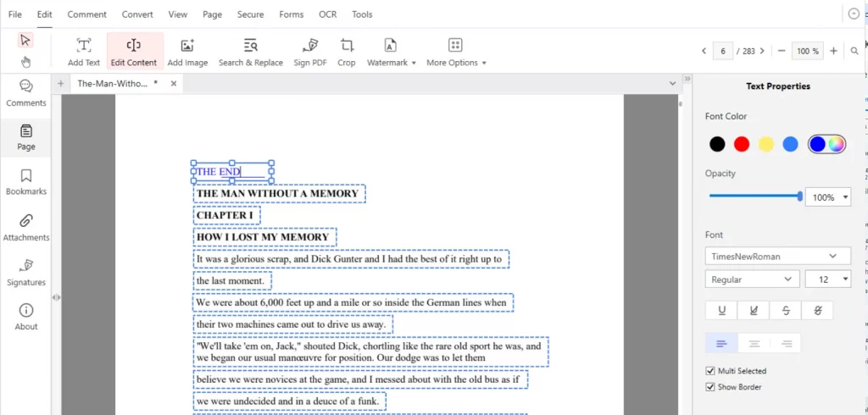Click the zoom percentage field
The height and width of the screenshot is (415, 868).
tap(808, 51)
